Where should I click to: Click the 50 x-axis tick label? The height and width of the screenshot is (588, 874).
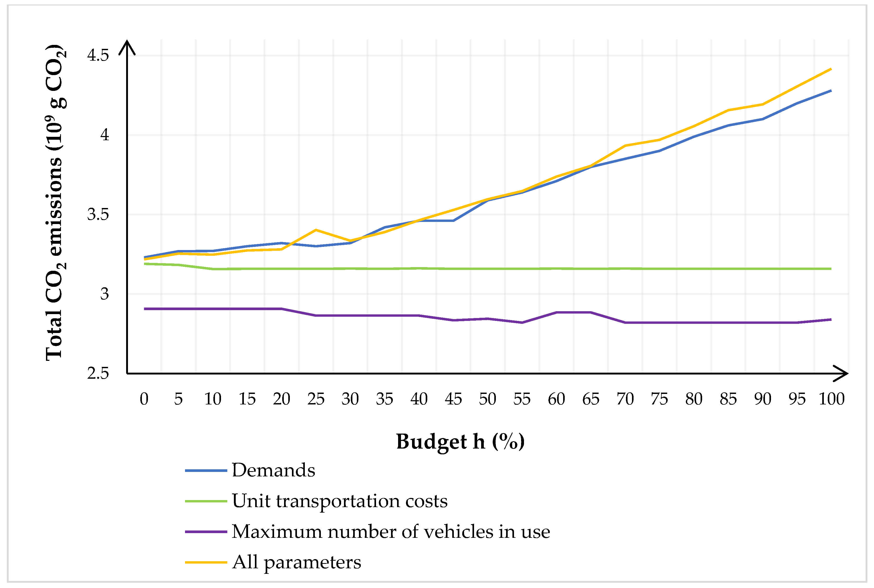point(487,399)
